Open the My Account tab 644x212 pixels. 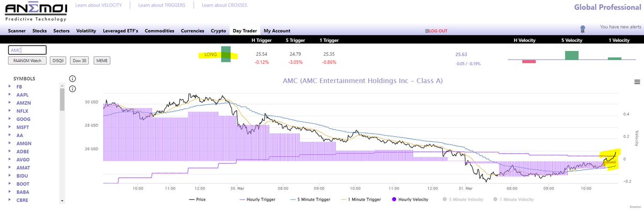(277, 31)
